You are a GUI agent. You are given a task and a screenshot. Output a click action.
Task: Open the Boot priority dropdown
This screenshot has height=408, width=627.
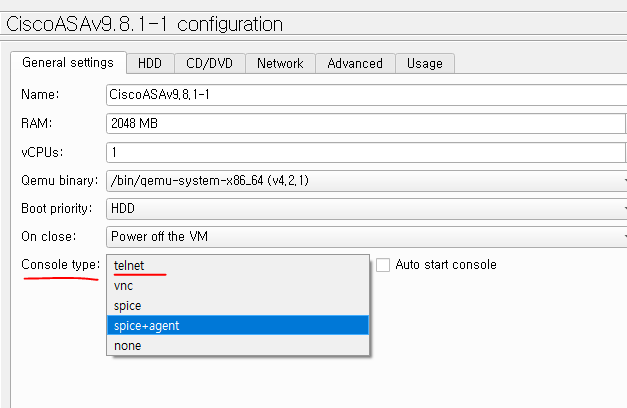click(x=366, y=209)
